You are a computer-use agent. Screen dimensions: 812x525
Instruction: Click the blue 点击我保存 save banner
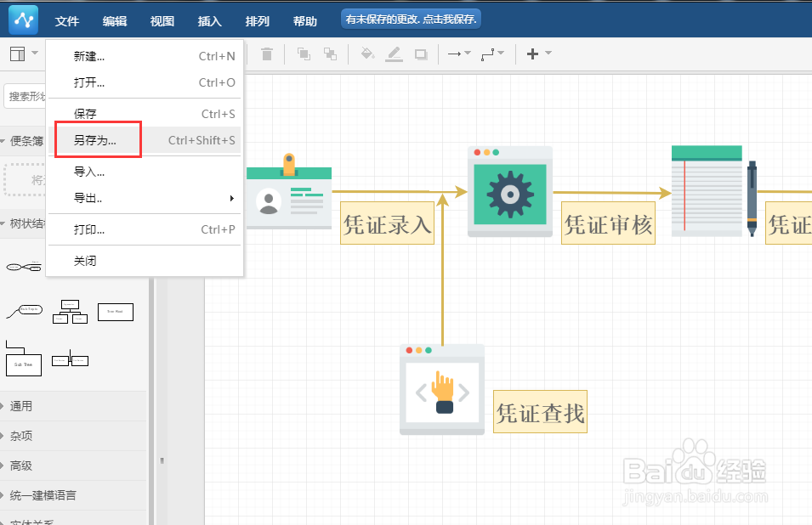(412, 17)
